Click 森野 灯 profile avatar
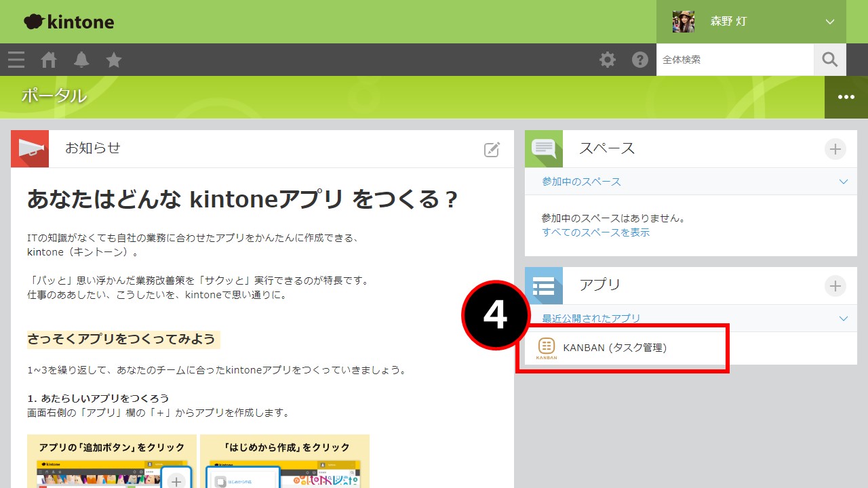 (x=684, y=22)
